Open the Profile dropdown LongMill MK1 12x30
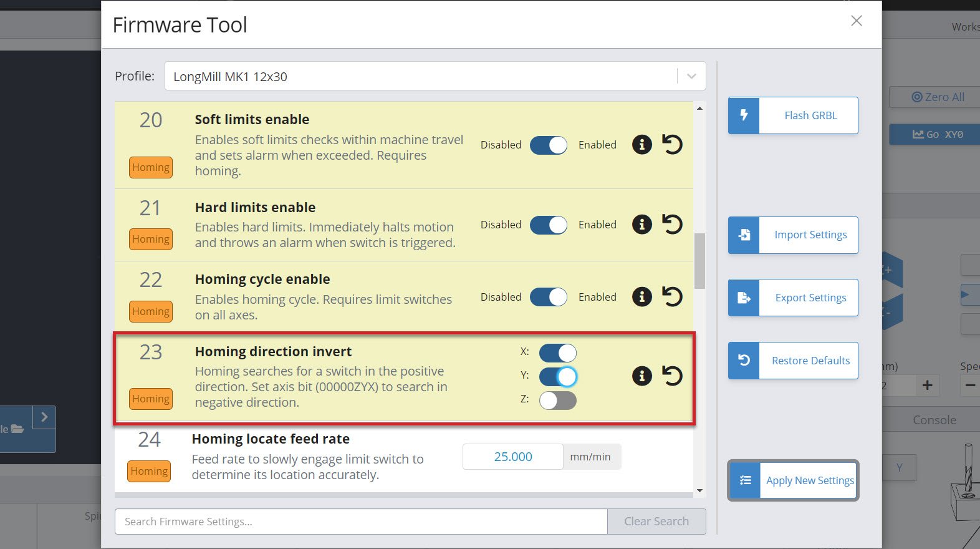The height and width of the screenshot is (549, 980). [435, 76]
